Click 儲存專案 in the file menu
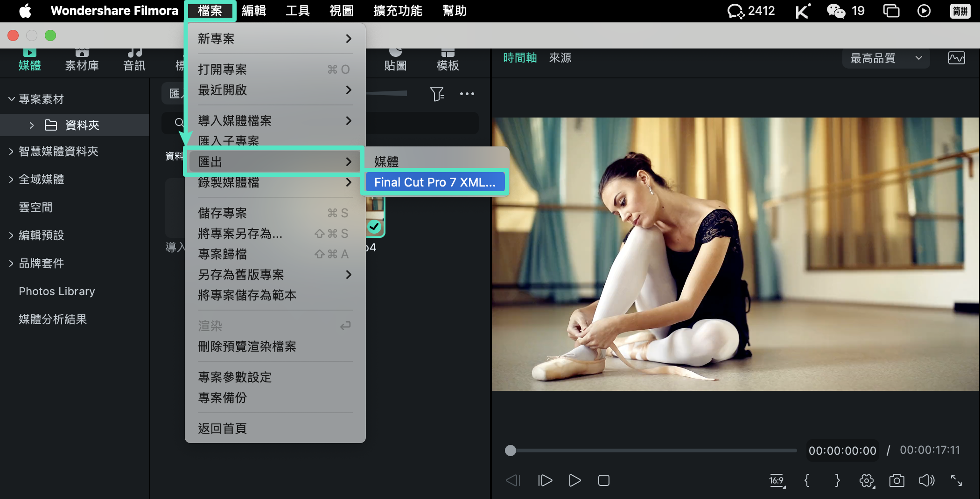Screen dimensions: 980x499 [275, 213]
